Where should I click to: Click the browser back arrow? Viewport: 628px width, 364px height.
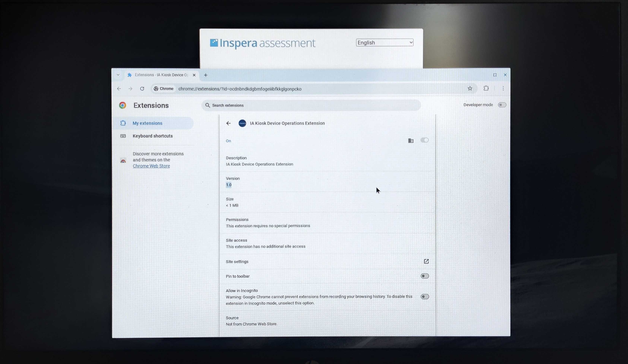119,89
